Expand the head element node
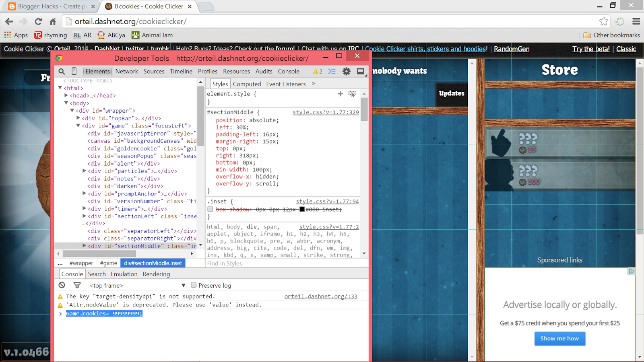Screen dimensions: 644x362 point(66,95)
